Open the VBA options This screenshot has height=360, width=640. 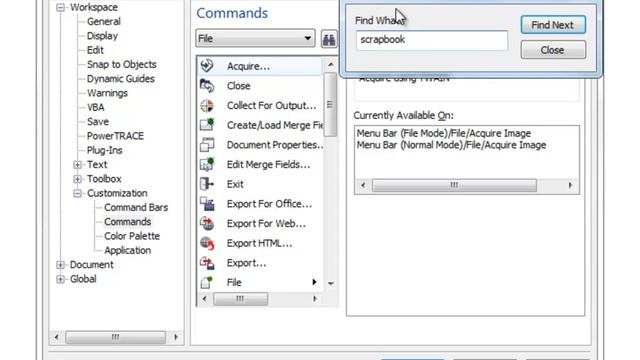point(96,107)
